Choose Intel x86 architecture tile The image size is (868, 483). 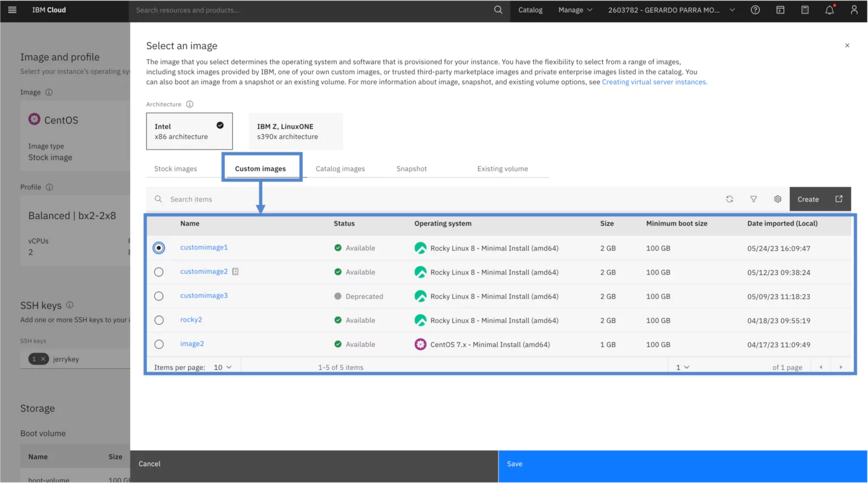tap(189, 131)
